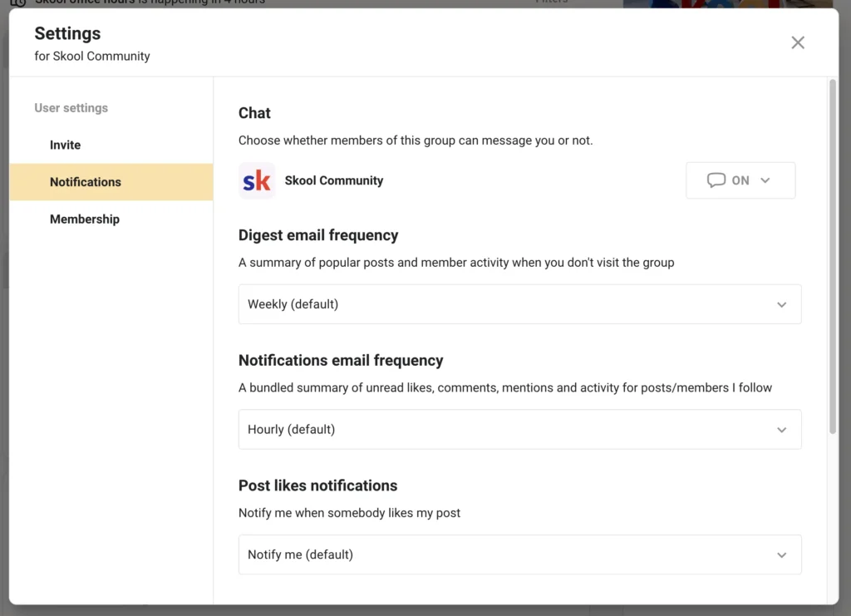Click the Settings dialog title
851x616 pixels.
click(68, 33)
